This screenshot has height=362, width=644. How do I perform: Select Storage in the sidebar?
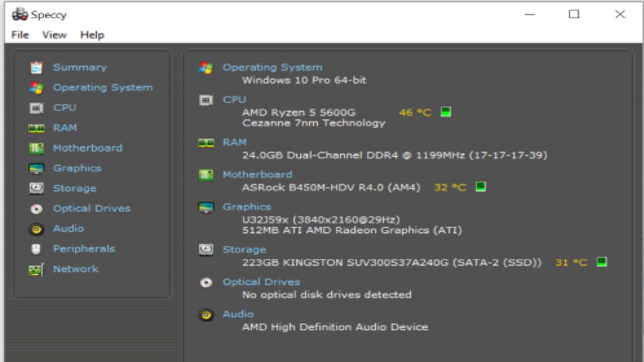click(x=74, y=188)
